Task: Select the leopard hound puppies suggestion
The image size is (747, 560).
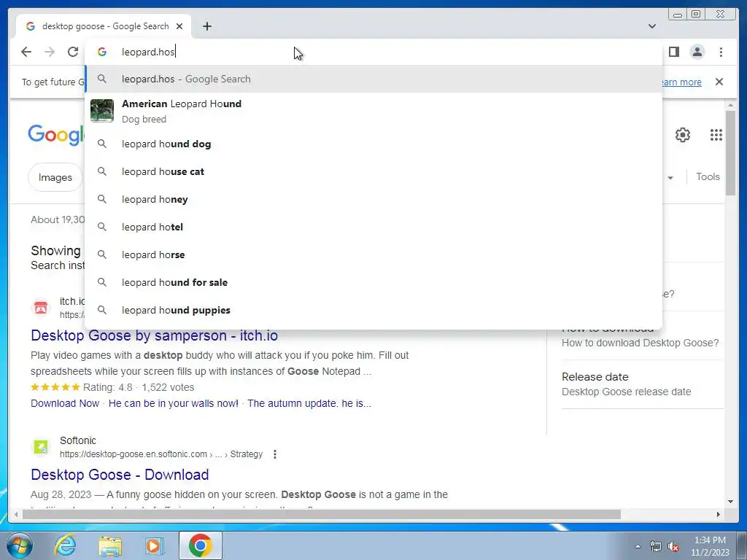Action: (373, 309)
